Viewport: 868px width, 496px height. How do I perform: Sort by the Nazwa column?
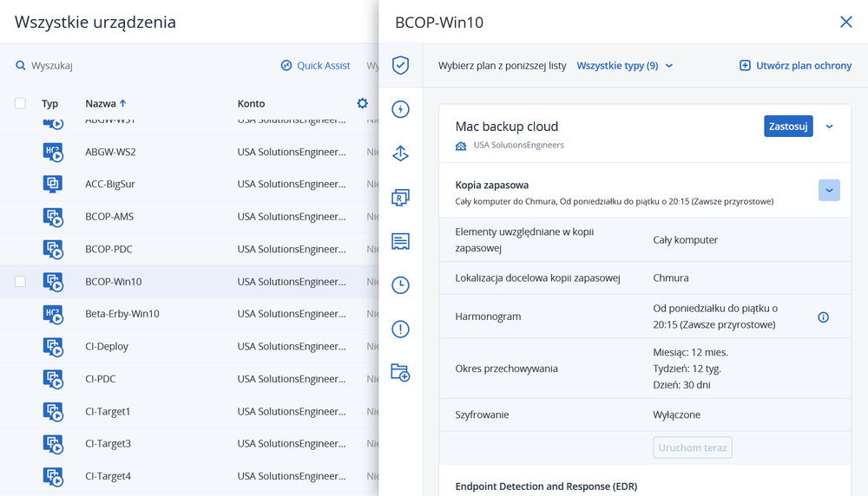[106, 103]
